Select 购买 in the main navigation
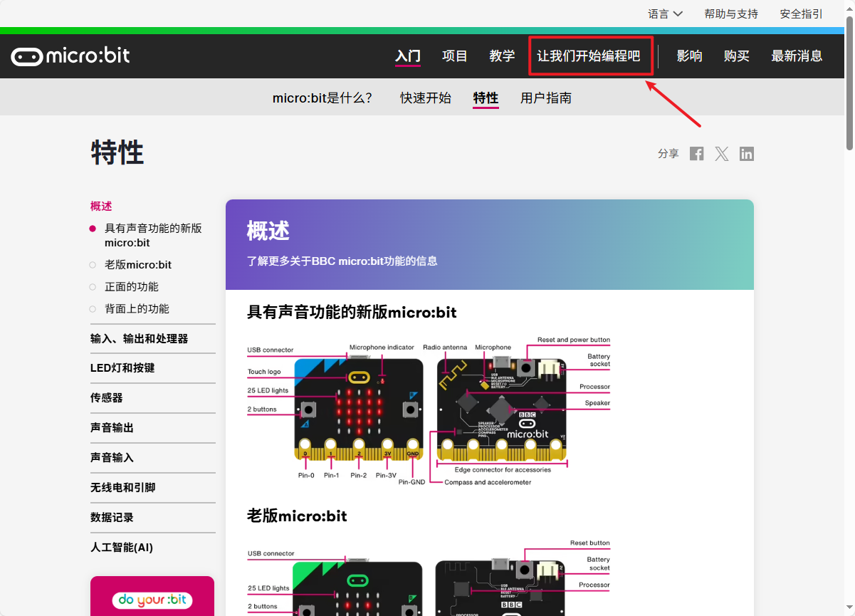Screen dimensions: 855x616 pos(737,56)
